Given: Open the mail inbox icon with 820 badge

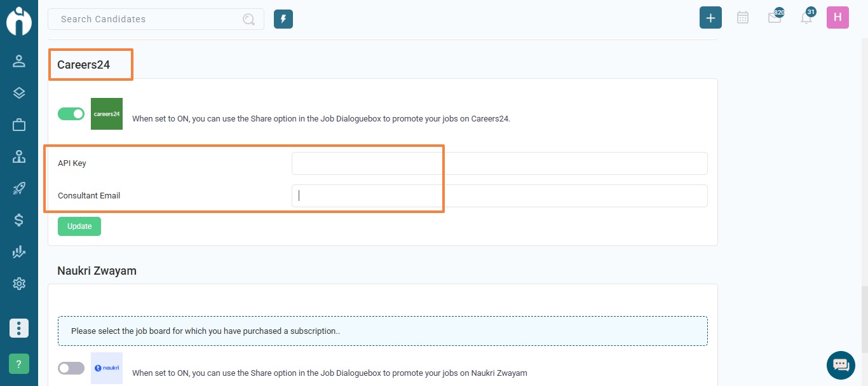Looking at the screenshot, I should 775,17.
